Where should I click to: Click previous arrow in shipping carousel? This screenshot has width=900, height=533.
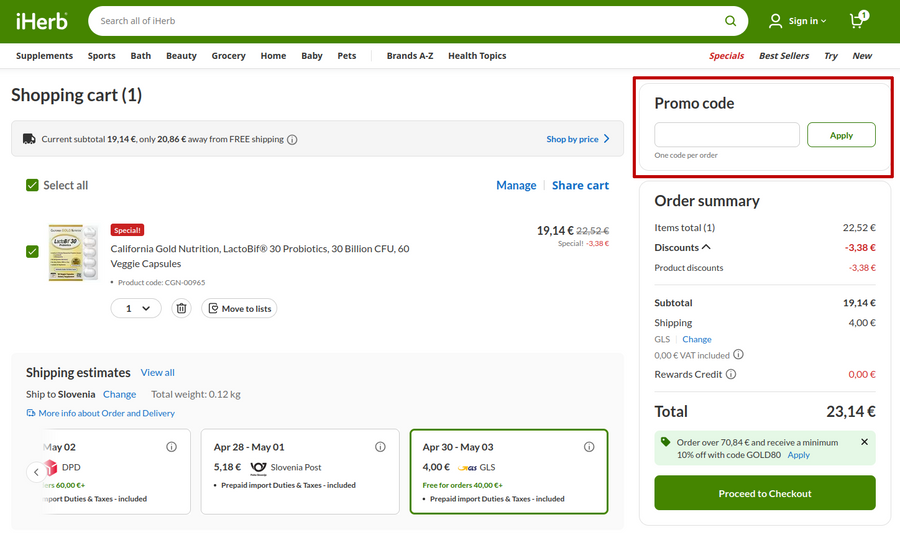pos(36,471)
